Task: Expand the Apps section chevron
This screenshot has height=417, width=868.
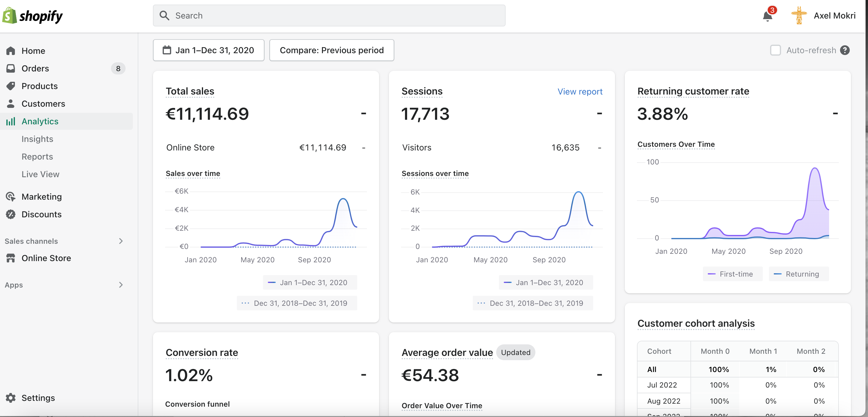Action: tap(121, 285)
